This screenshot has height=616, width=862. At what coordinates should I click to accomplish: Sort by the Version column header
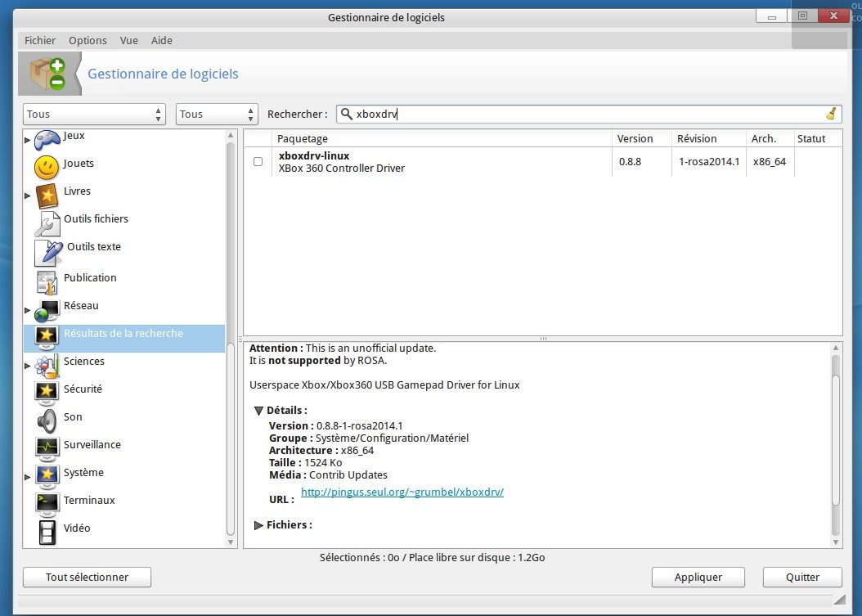tap(641, 138)
